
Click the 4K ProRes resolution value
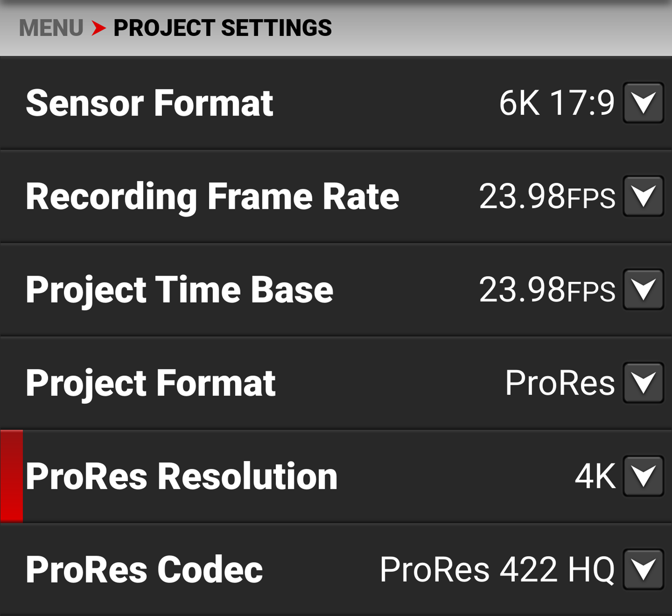[595, 476]
